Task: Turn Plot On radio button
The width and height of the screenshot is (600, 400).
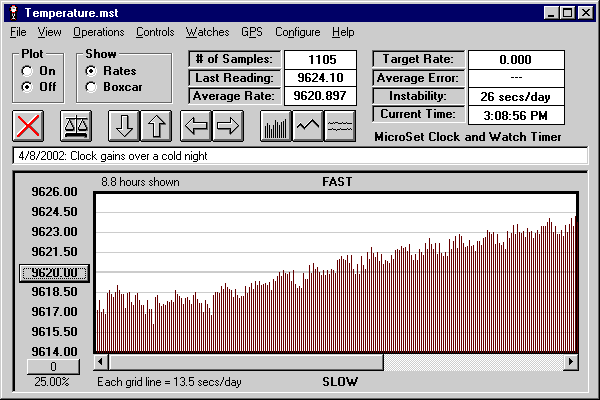Action: (x=27, y=71)
